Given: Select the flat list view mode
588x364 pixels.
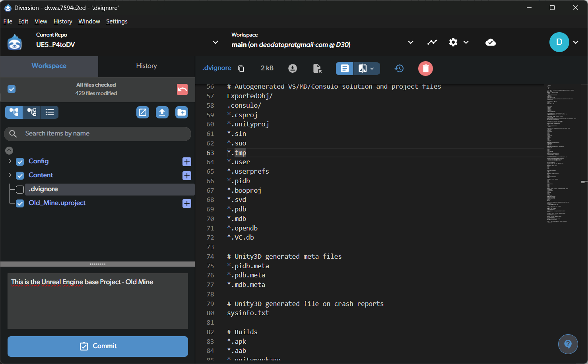Looking at the screenshot, I should (x=50, y=112).
